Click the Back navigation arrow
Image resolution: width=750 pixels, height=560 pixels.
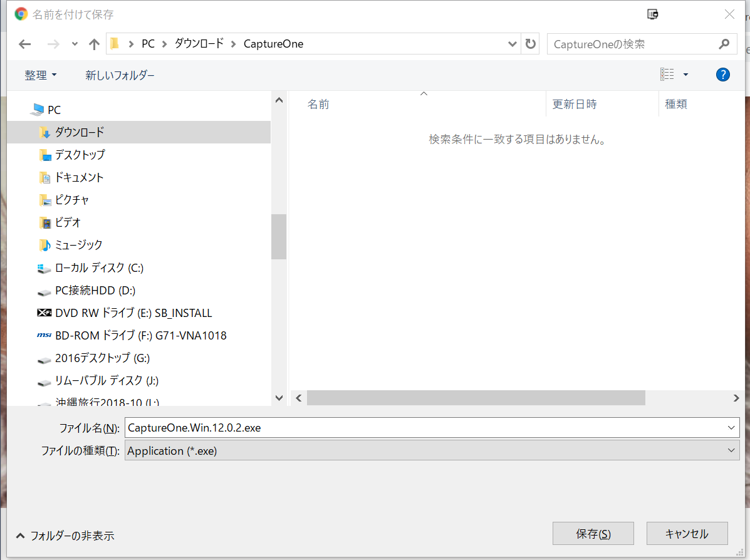25,44
